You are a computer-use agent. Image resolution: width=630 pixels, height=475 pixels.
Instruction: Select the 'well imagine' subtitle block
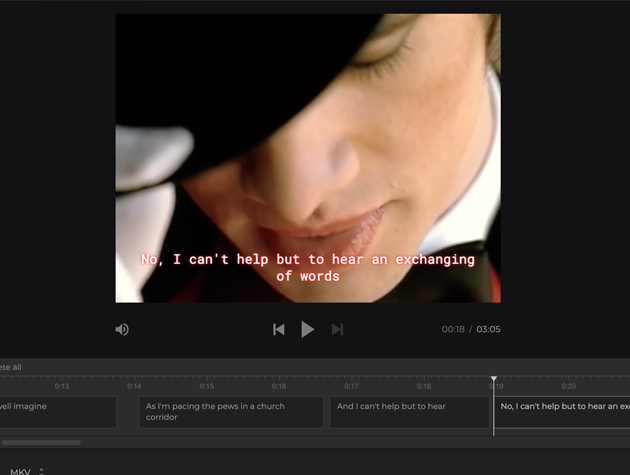pyautogui.click(x=57, y=412)
